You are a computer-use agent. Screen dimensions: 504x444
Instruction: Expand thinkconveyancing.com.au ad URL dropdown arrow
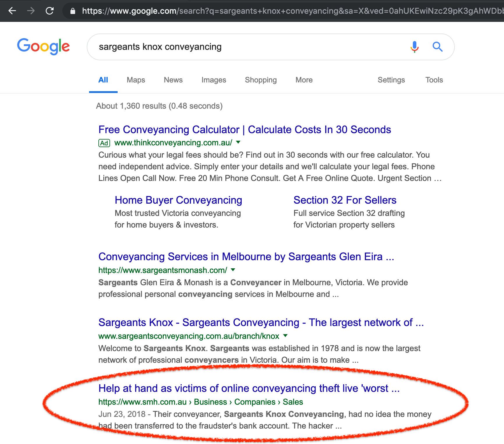[238, 142]
